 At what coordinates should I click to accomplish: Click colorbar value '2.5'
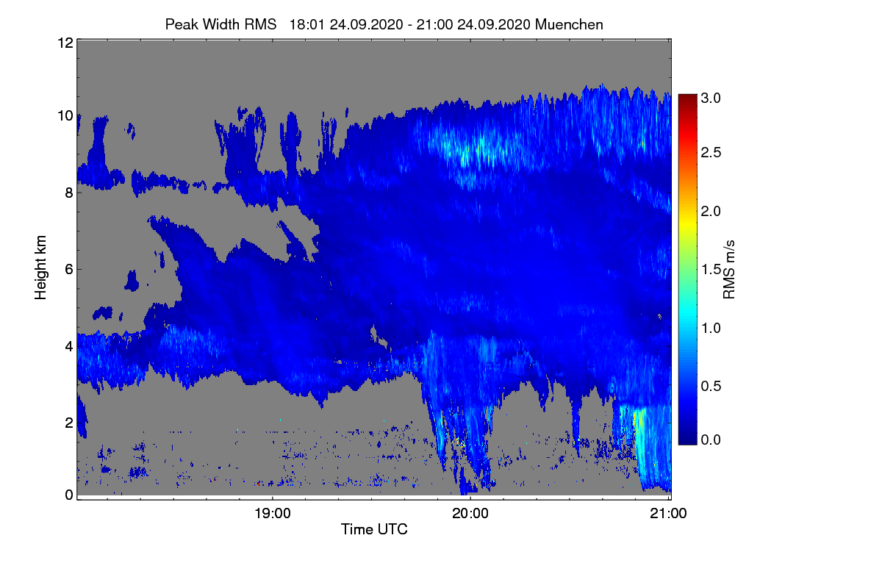point(711,152)
